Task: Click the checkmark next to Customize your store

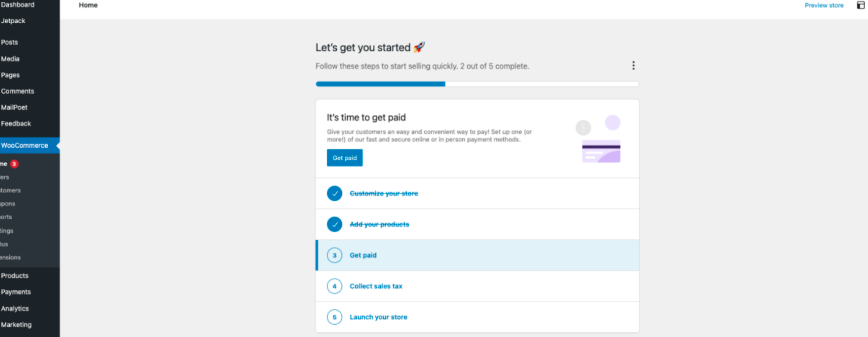Action: 335,193
